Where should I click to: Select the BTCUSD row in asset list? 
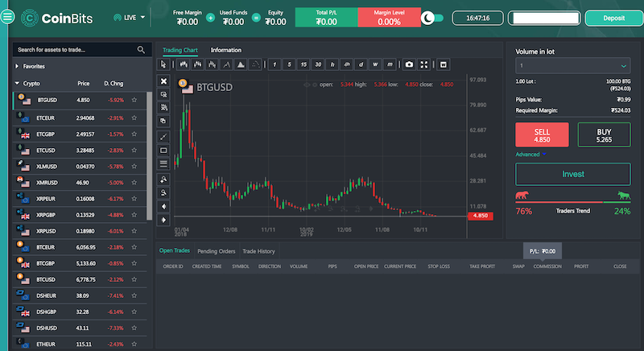[79, 279]
